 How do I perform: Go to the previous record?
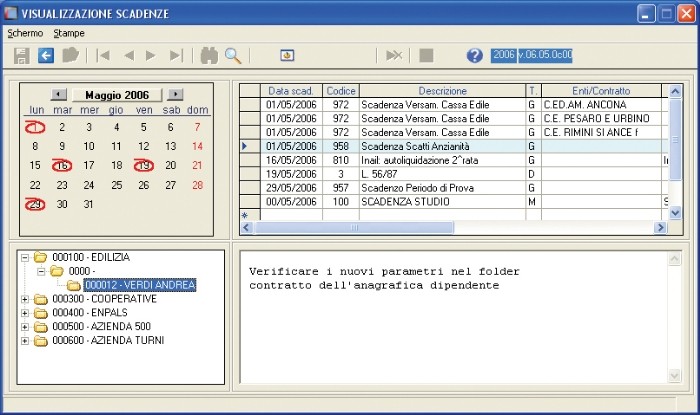tap(129, 56)
